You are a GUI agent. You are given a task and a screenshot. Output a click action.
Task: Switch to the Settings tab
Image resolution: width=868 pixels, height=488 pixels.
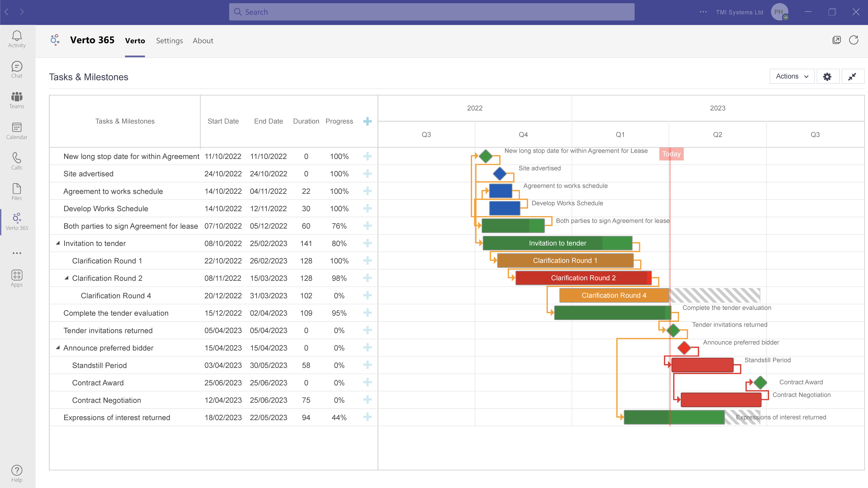click(x=169, y=41)
